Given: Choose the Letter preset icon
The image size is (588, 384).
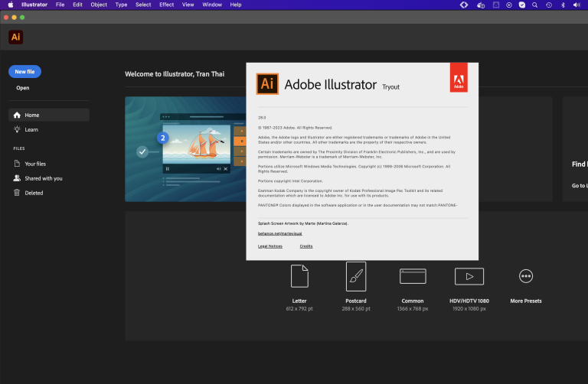Looking at the screenshot, I should tap(299, 276).
